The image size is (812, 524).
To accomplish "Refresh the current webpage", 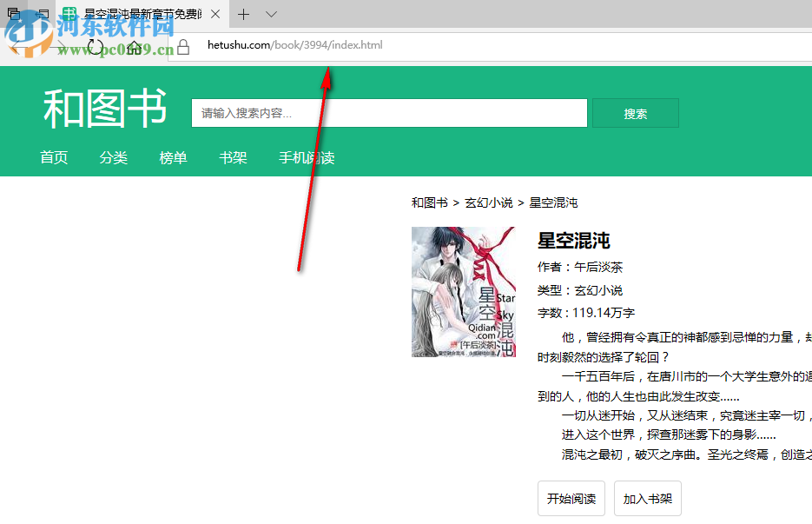I will pos(96,47).
